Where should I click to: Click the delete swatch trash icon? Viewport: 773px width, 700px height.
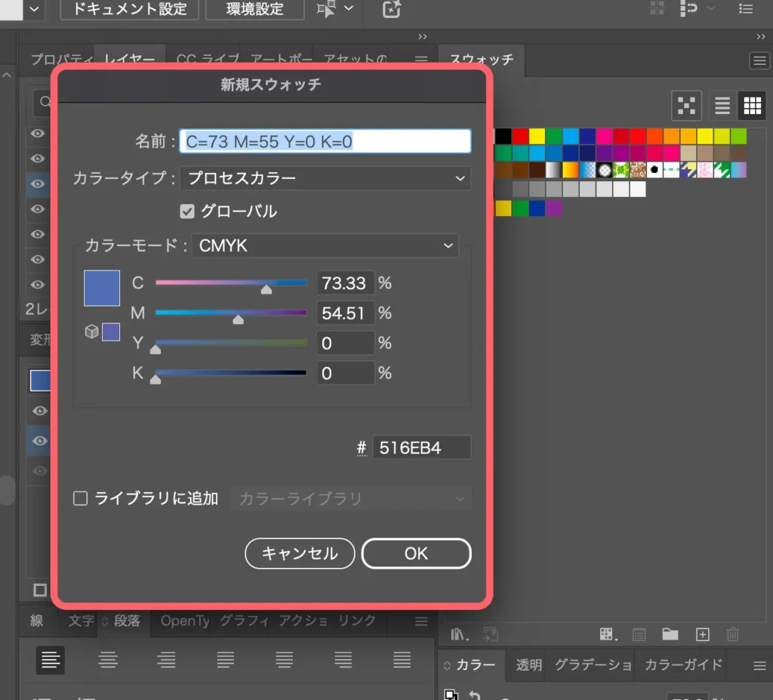(x=732, y=634)
